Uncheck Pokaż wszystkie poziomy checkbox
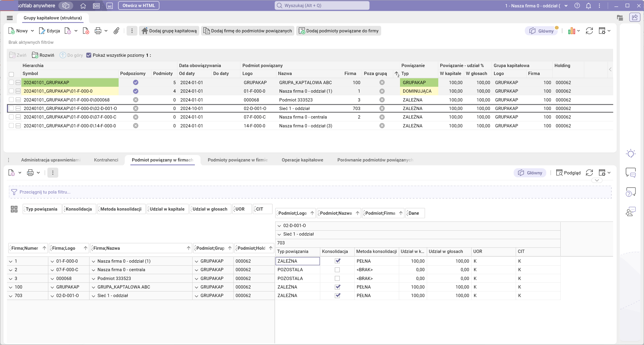The width and height of the screenshot is (644, 345). point(89,55)
